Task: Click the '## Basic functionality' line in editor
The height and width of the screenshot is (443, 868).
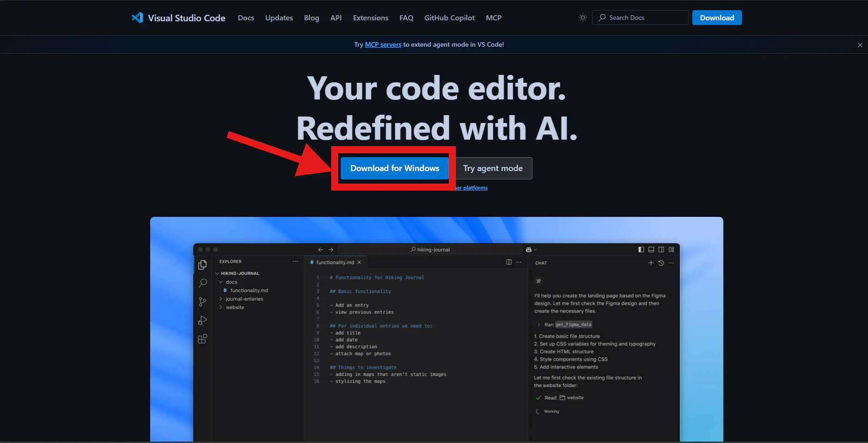Action: (360, 291)
